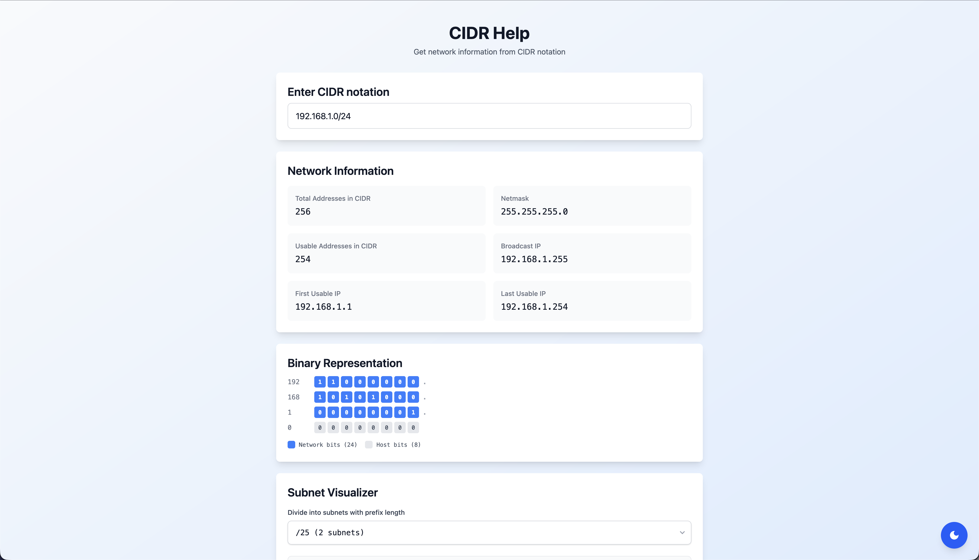
Task: Click first gray bit in the 0 row
Action: coord(320,427)
